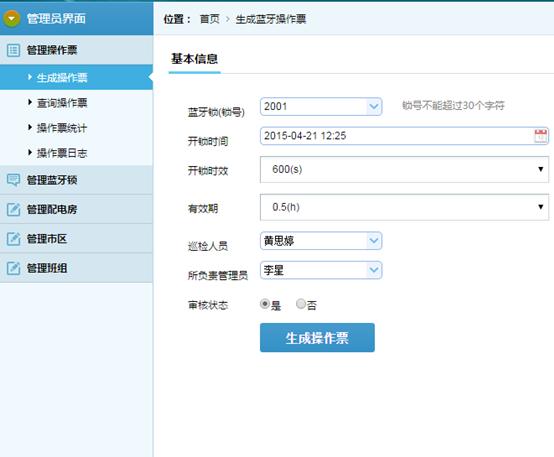The height and width of the screenshot is (457, 554).
Task: Click the orange dropdown icon beside 管理员界面
Action: click(12, 18)
